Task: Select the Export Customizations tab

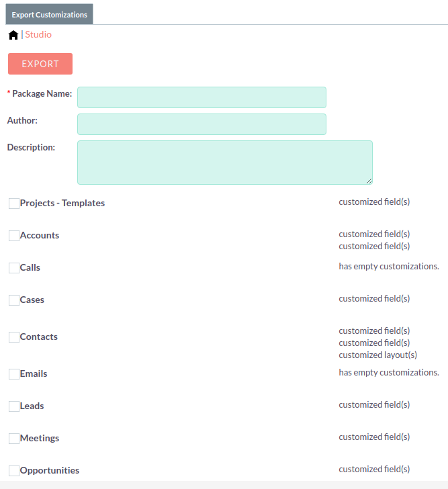Action: click(49, 14)
